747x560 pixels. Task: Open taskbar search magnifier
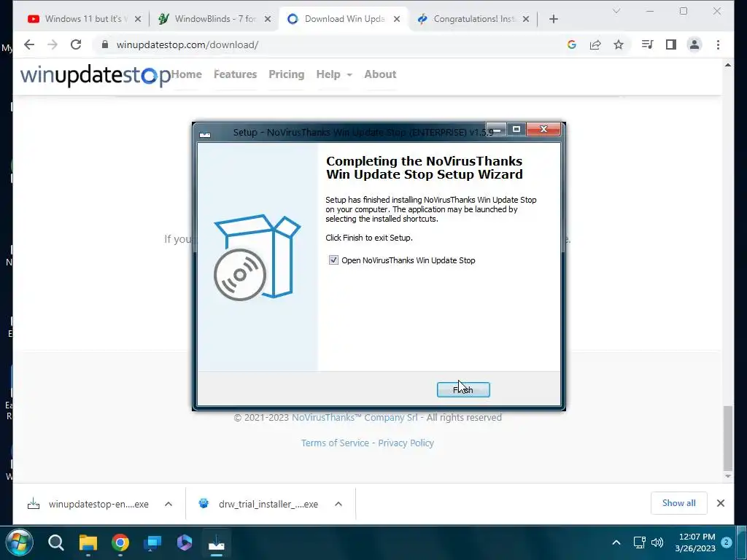[55, 542]
